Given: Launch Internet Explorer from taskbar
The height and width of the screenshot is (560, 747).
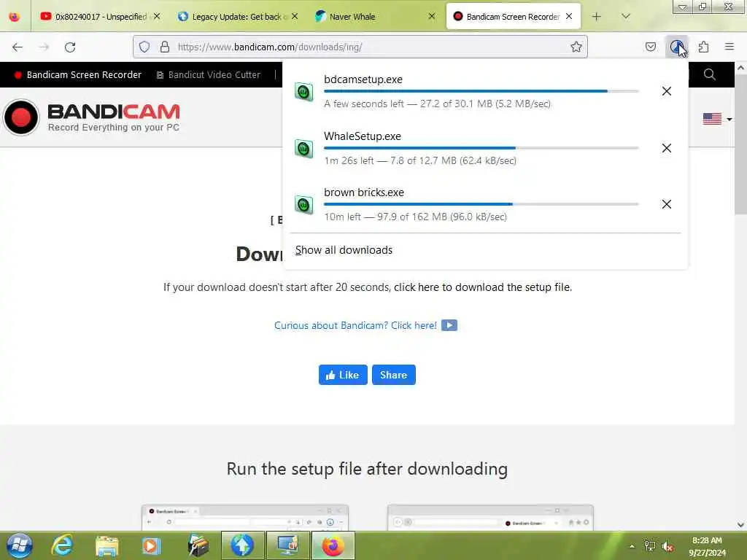Looking at the screenshot, I should point(63,545).
